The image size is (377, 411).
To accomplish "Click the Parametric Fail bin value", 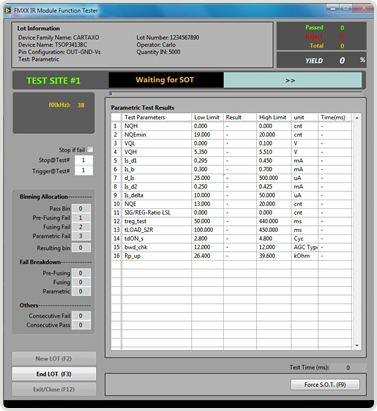I will [x=81, y=236].
